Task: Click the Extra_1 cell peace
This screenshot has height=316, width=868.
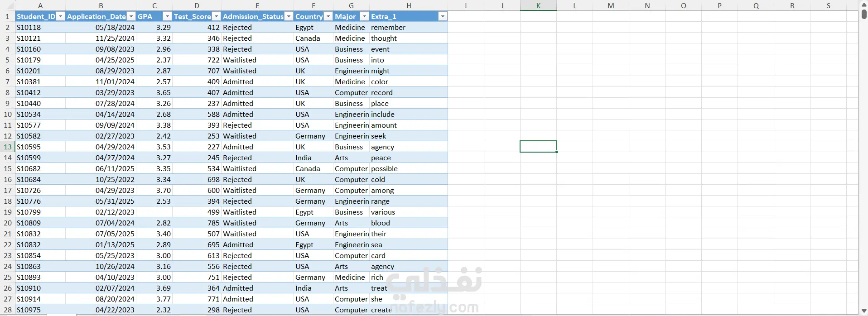Action: tap(409, 158)
